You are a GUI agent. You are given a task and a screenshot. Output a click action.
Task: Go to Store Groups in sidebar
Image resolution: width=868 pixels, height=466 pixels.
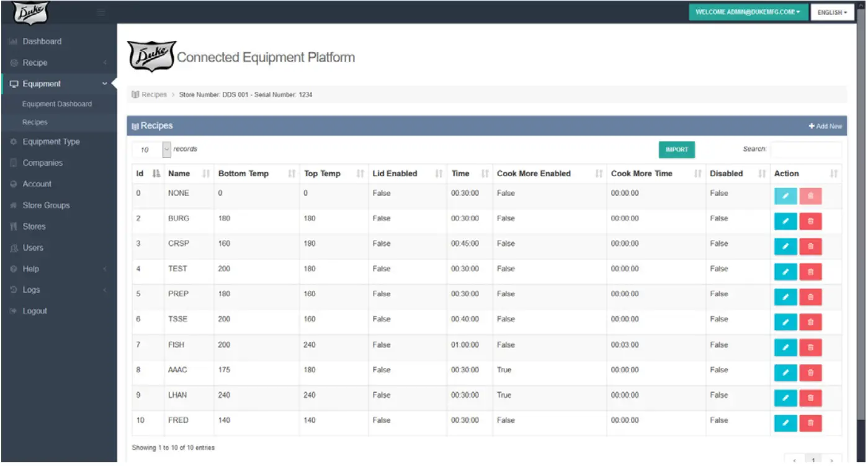46,205
